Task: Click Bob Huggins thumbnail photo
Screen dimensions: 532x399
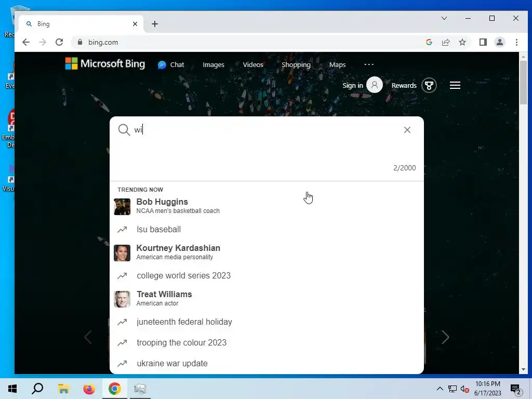Action: 122,207
